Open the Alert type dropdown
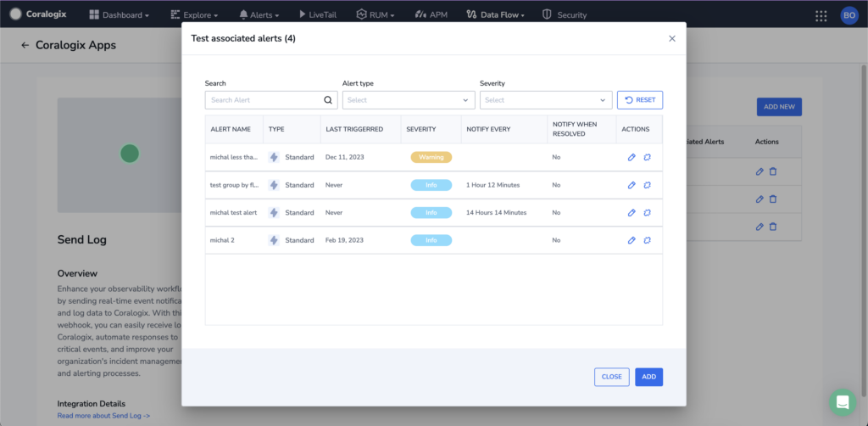 pos(409,100)
